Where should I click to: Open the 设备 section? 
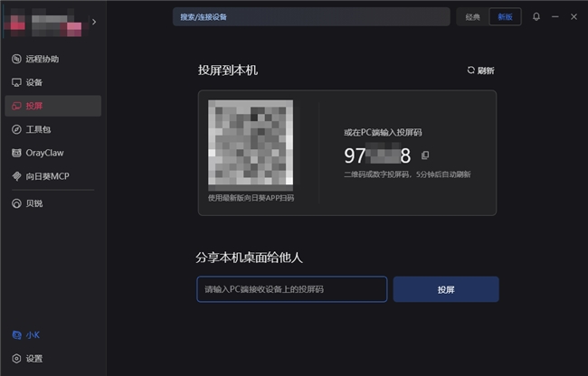click(x=52, y=82)
